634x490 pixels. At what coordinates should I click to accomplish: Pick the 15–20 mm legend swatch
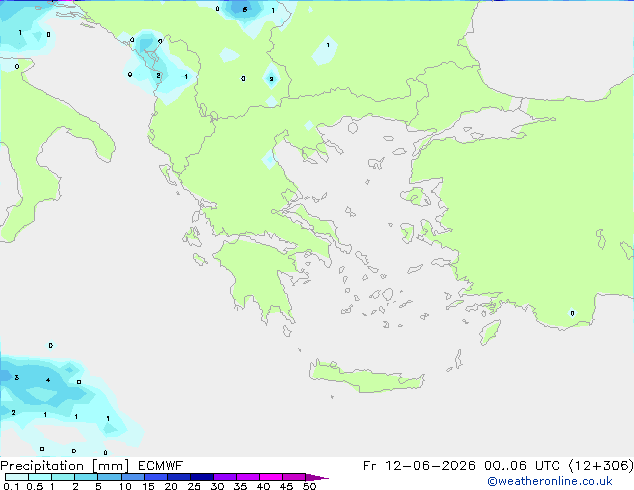(x=156, y=477)
